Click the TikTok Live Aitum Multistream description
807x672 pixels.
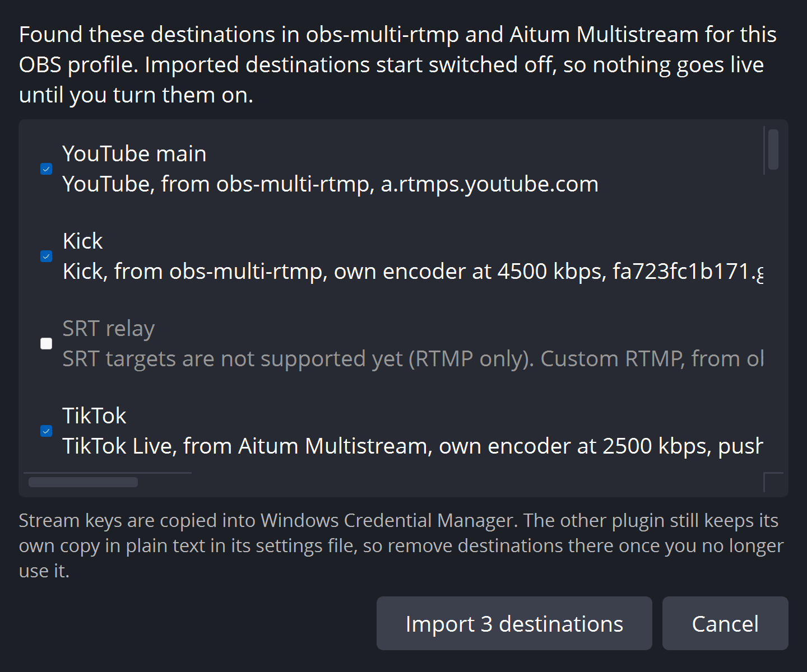tap(412, 446)
